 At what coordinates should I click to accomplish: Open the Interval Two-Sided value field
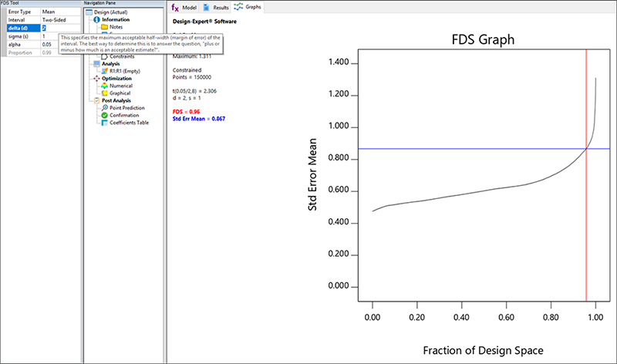[60, 19]
